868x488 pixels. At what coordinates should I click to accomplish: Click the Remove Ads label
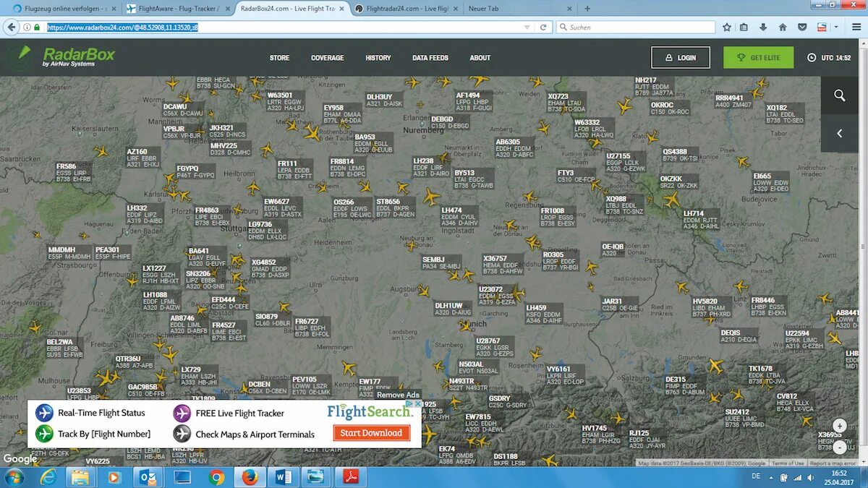pyautogui.click(x=398, y=395)
